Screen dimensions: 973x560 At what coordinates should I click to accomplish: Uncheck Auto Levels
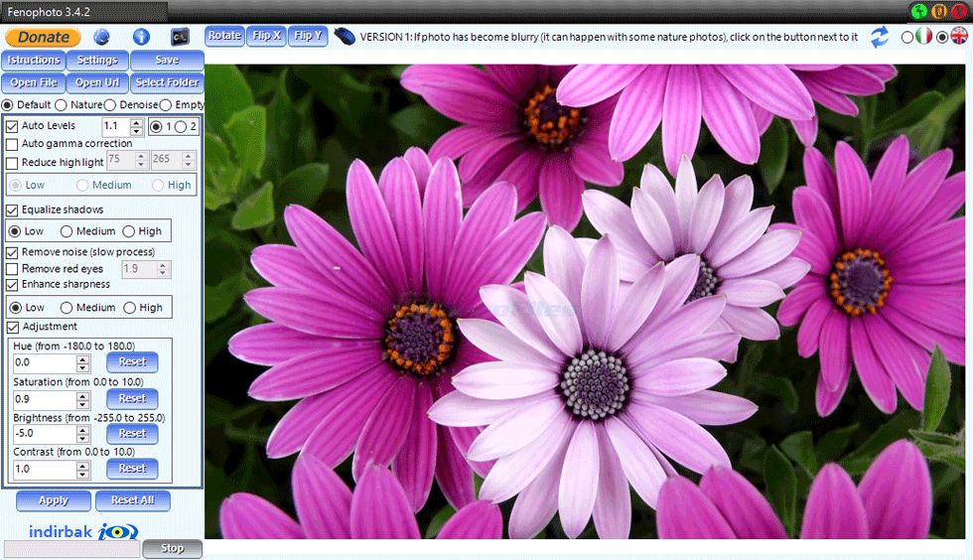[12, 126]
